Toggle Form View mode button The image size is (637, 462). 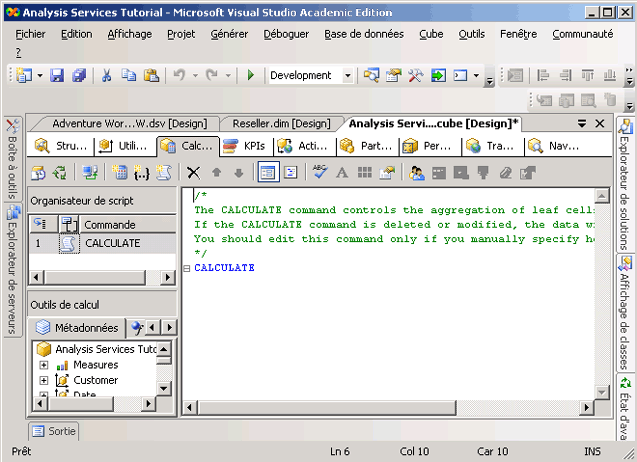[x=268, y=173]
